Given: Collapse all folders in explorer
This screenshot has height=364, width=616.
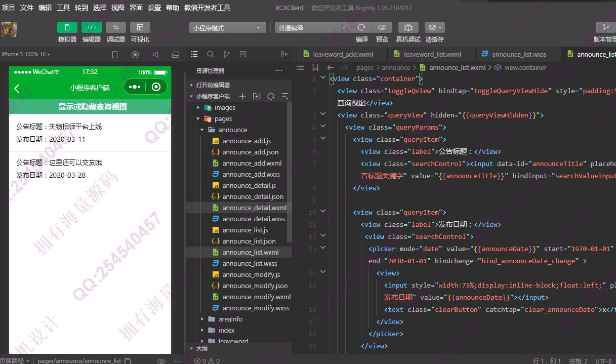Looking at the screenshot, I should [x=285, y=96].
